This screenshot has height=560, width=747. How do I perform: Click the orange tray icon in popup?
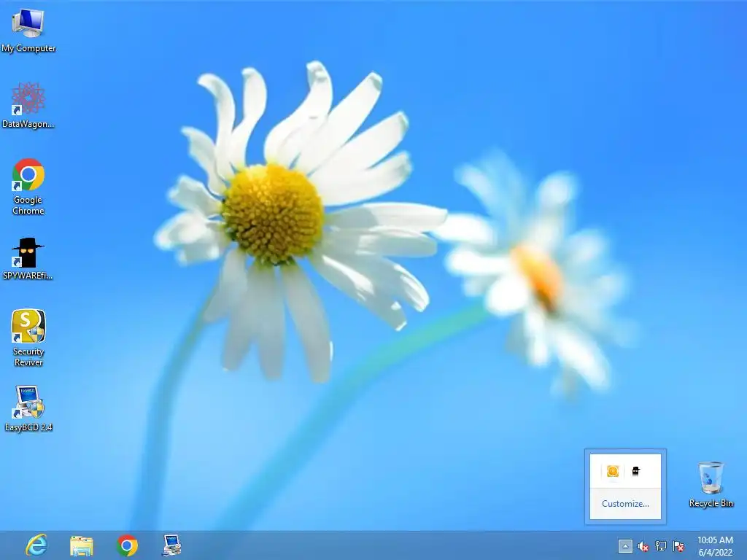point(613,471)
